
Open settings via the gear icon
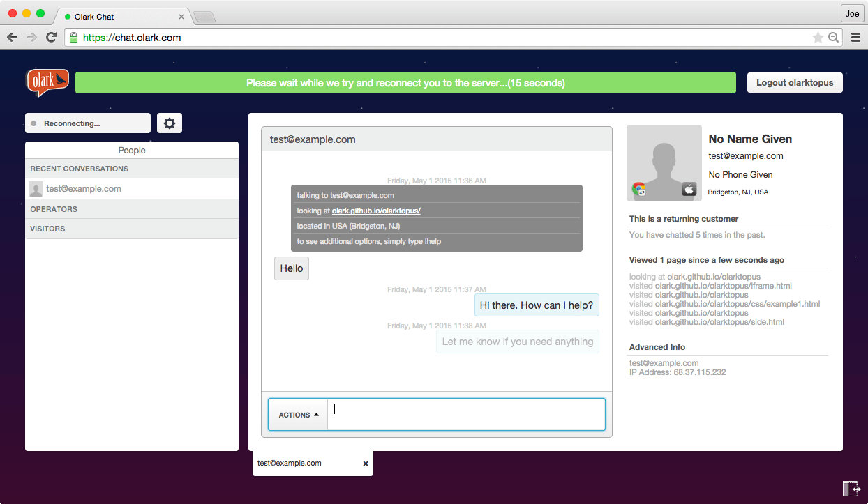point(169,123)
